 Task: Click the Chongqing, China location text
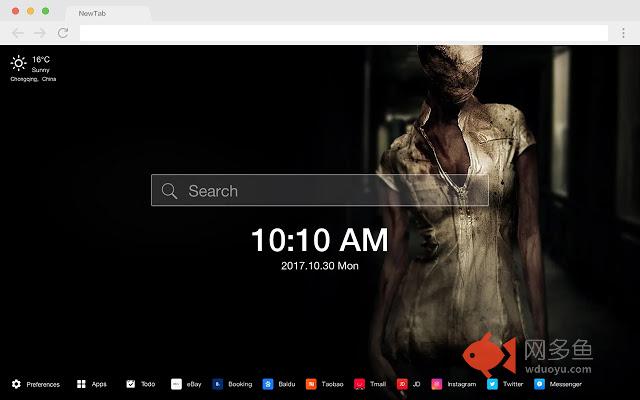(x=33, y=79)
